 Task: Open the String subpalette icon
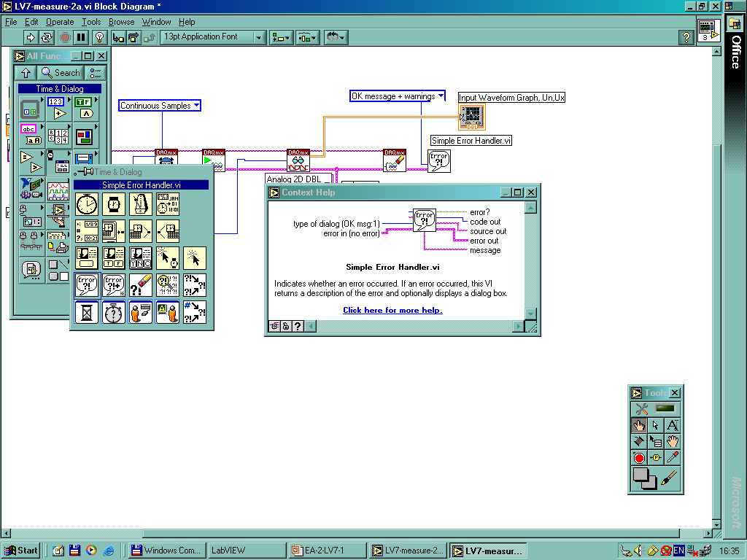[x=31, y=135]
